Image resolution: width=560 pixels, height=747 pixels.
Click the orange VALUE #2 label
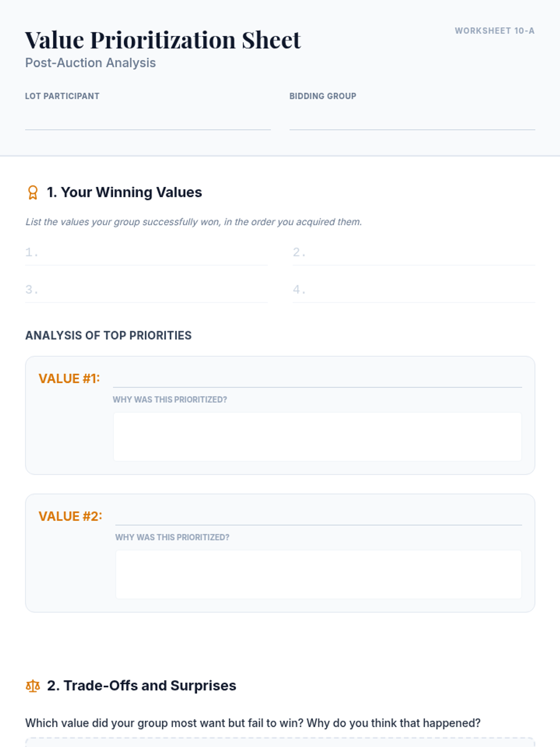(x=70, y=516)
